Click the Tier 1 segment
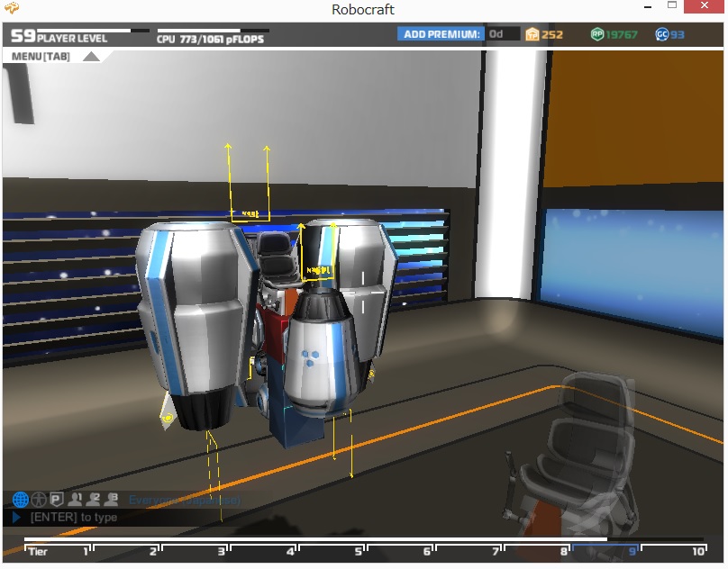The width and height of the screenshot is (728, 569). click(57, 551)
